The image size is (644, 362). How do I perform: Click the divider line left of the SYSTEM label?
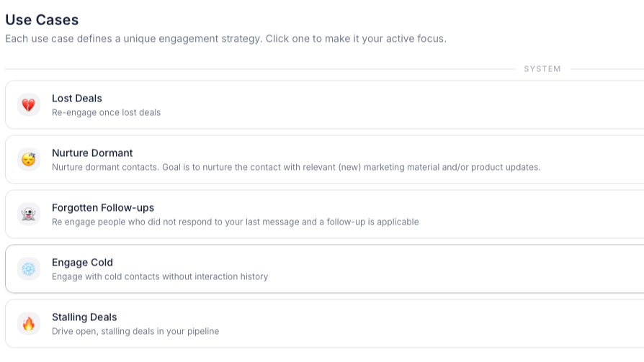click(x=259, y=69)
